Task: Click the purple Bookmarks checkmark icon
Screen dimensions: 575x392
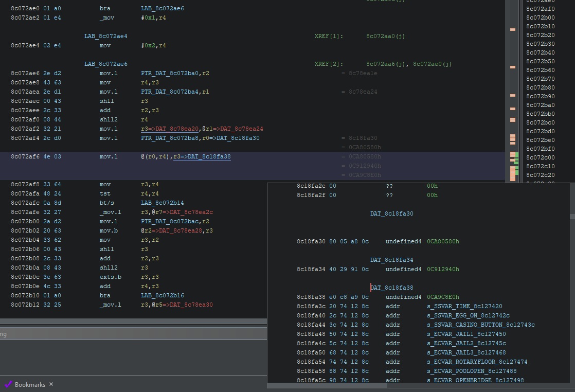Action: tap(8, 384)
